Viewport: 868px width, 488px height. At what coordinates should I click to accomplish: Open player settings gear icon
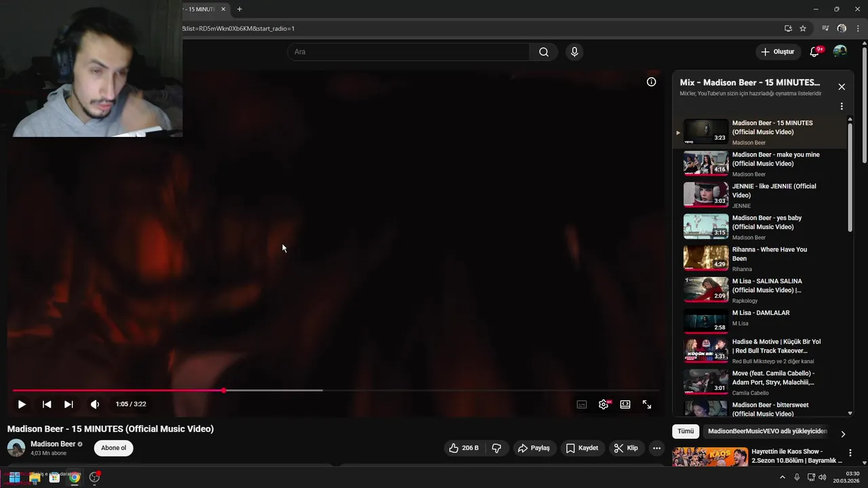tap(604, 404)
